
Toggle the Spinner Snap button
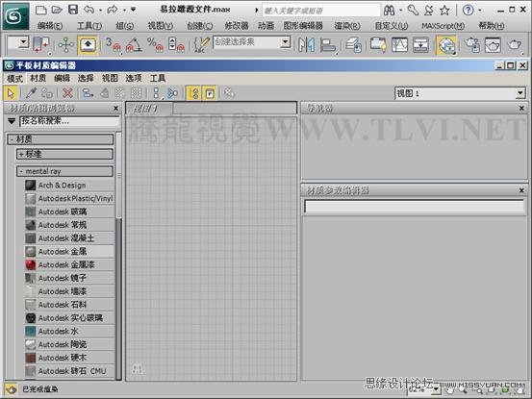tap(176, 45)
